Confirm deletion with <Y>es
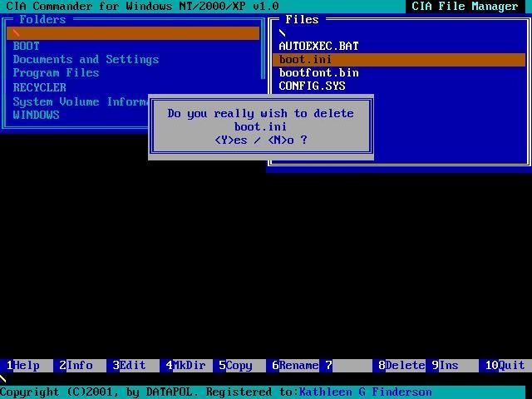 pyautogui.click(x=231, y=140)
